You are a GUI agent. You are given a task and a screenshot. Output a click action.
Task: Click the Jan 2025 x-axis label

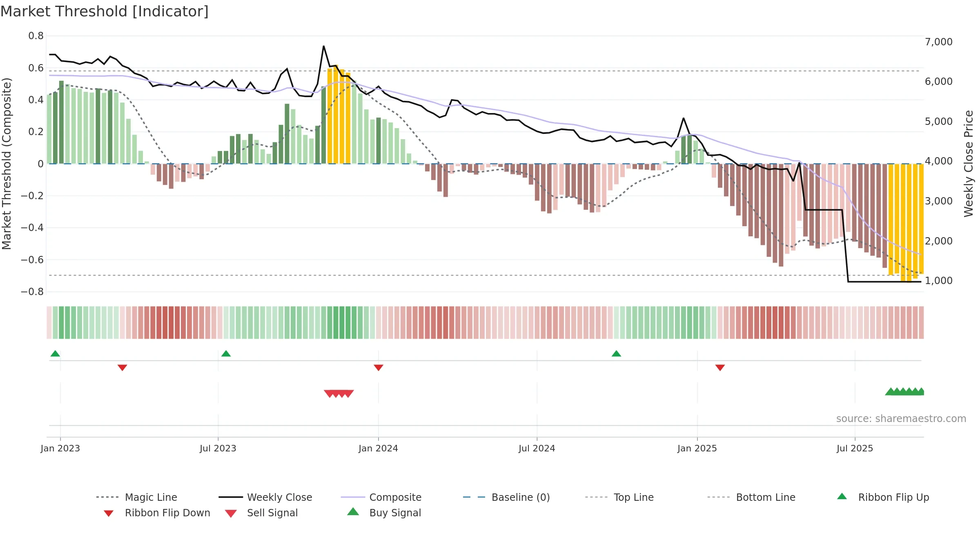(697, 448)
